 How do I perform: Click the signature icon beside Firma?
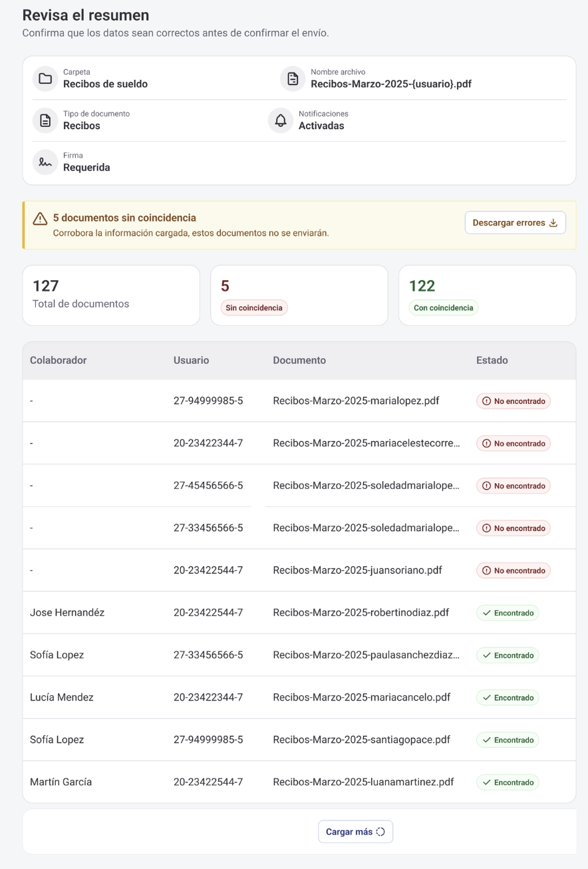click(45, 162)
